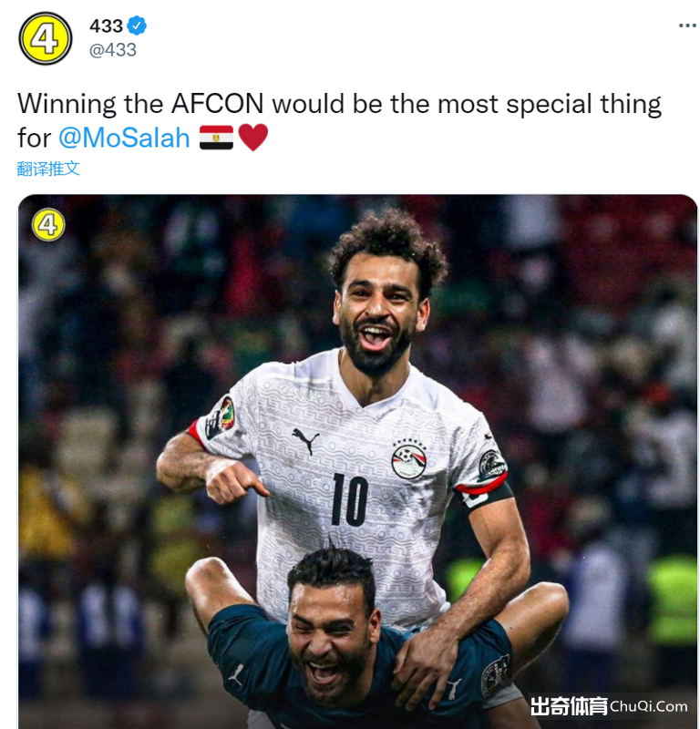Click the Puma logo on the white jersey
Viewport: 700px width, 729px height.
pyautogui.click(x=305, y=440)
